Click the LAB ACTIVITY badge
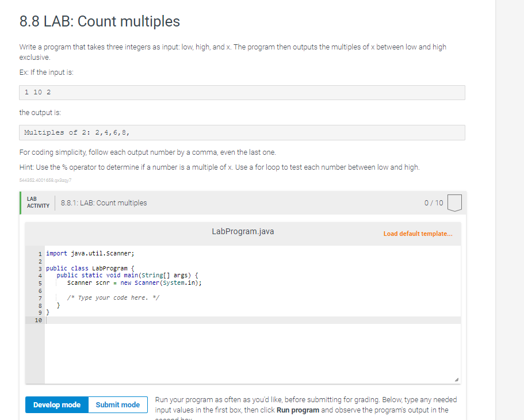Screen dimensions: 524x420 [x=37, y=202]
